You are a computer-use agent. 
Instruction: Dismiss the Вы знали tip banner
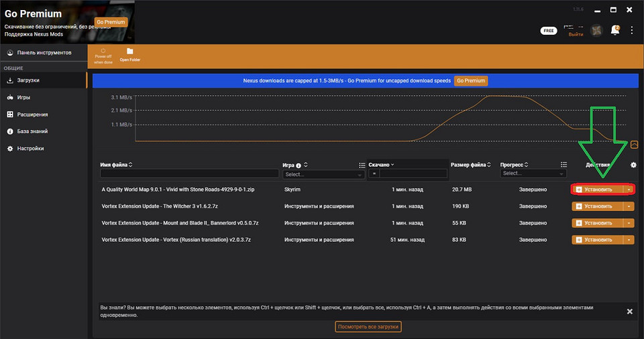pyautogui.click(x=629, y=312)
